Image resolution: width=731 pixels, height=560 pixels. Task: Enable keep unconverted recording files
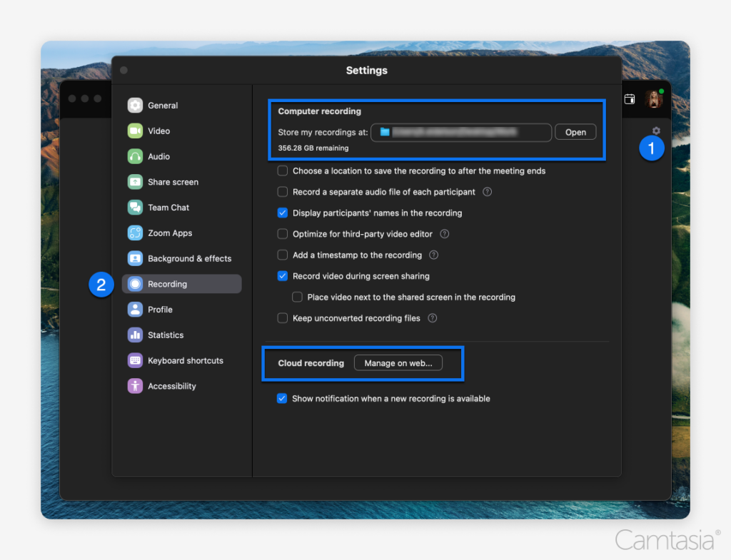tap(283, 318)
